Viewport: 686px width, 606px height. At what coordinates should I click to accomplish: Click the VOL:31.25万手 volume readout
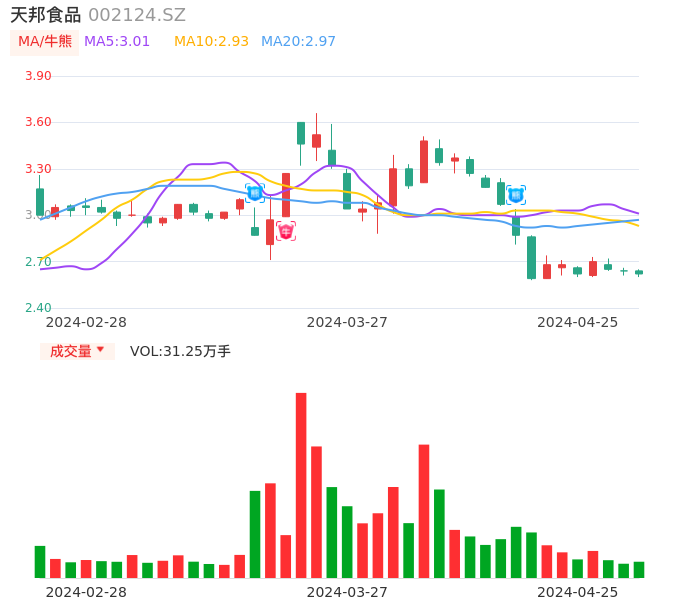180,351
